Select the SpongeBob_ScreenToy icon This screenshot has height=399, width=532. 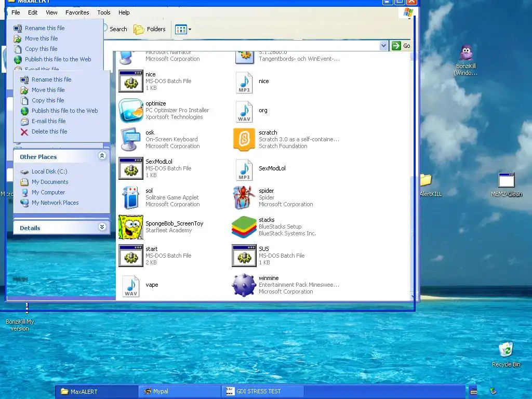tap(130, 227)
